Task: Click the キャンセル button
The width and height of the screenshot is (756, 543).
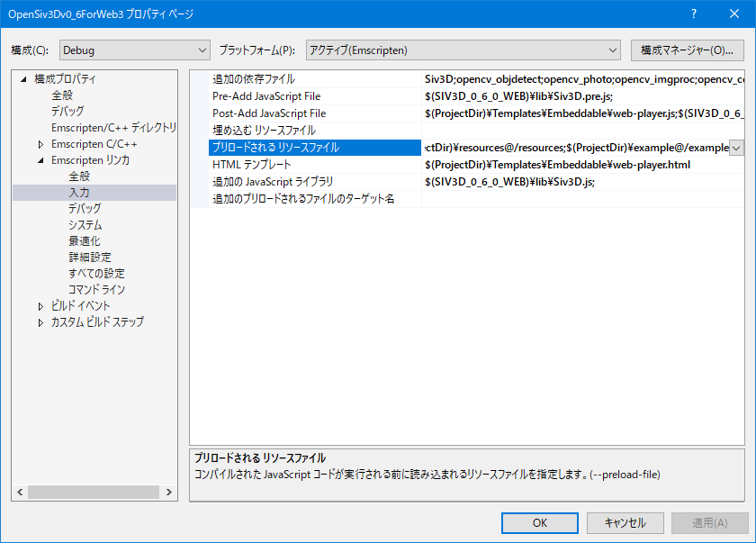Action: click(x=625, y=523)
